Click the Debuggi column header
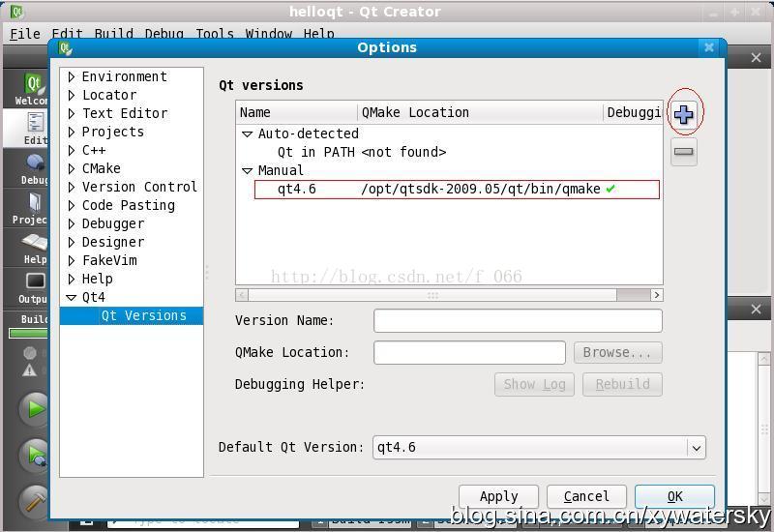The image size is (774, 532). coord(633,112)
